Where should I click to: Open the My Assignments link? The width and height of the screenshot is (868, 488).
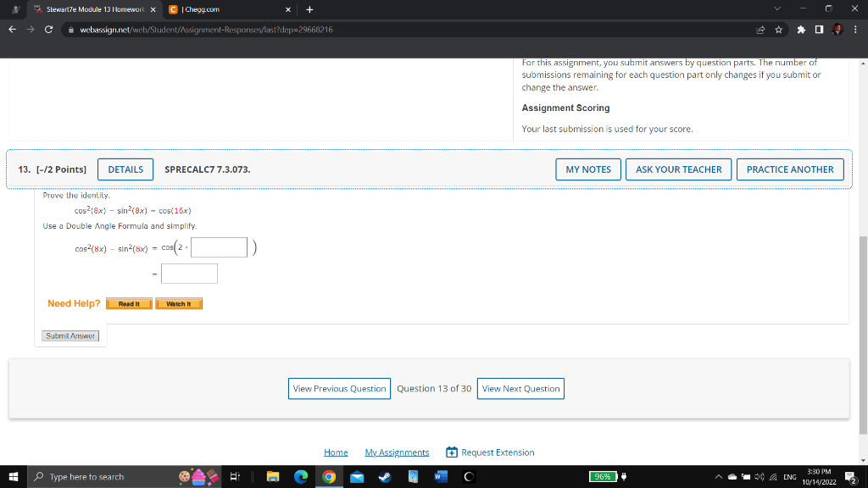point(397,452)
